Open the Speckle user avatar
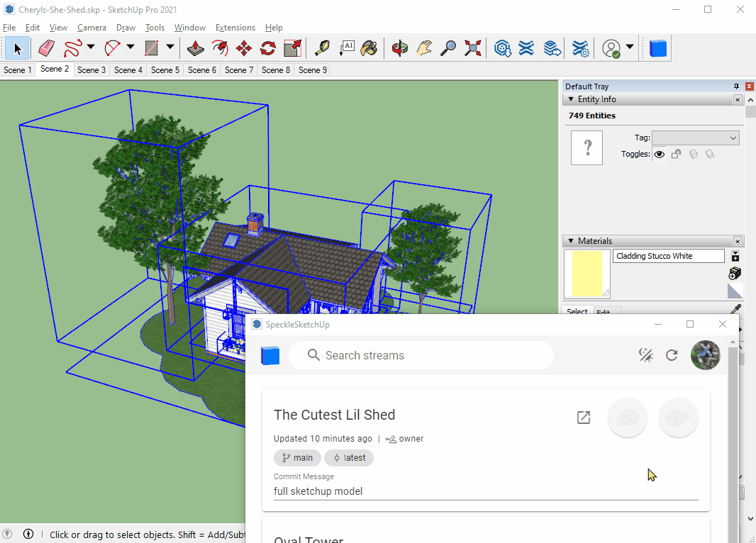 [706, 355]
